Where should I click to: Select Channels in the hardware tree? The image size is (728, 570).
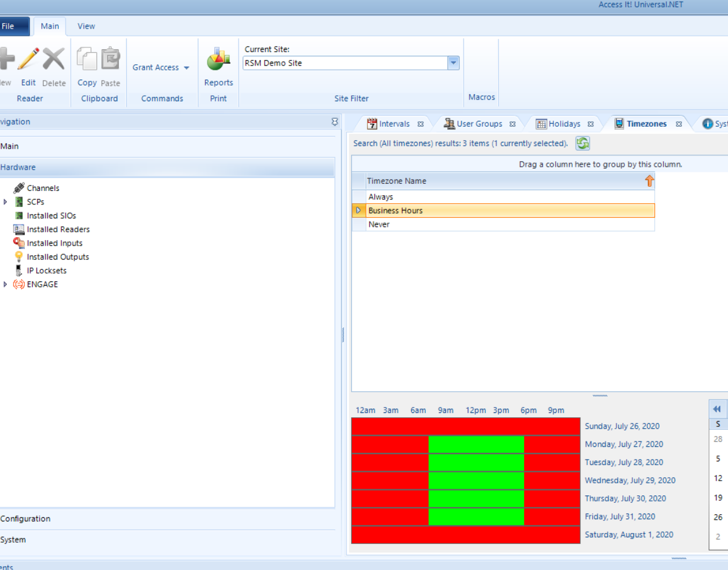(43, 188)
